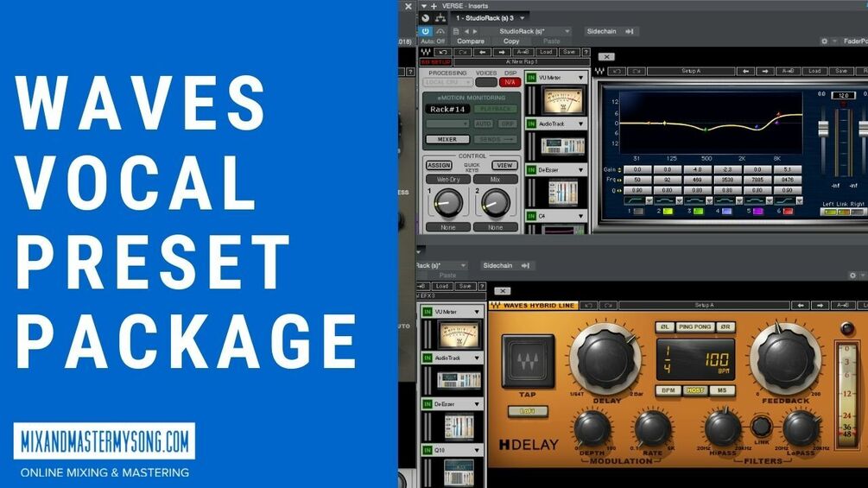Click the redo arrow in StudioRack toolbar
Viewport: 868px width, 488px height.
[463, 52]
